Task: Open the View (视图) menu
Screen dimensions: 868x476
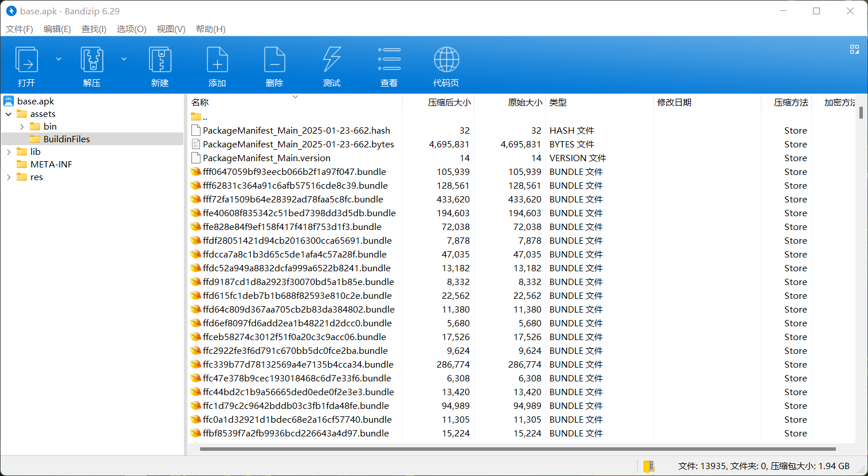Action: [171, 29]
